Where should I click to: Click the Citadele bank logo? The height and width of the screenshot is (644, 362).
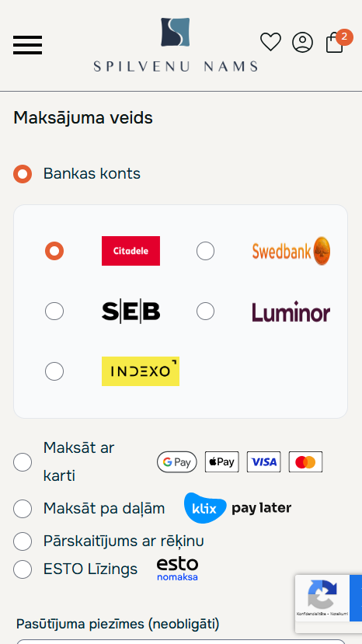(131, 251)
